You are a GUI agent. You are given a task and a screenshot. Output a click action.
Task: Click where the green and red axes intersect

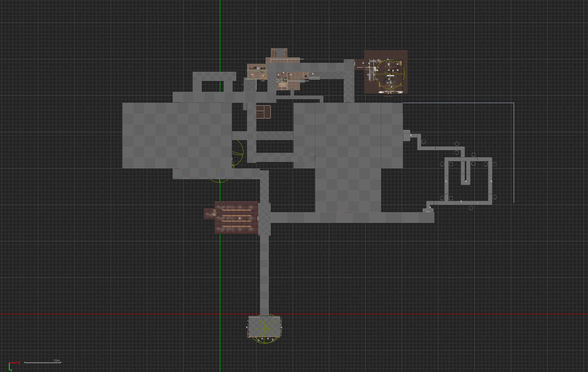(220, 314)
